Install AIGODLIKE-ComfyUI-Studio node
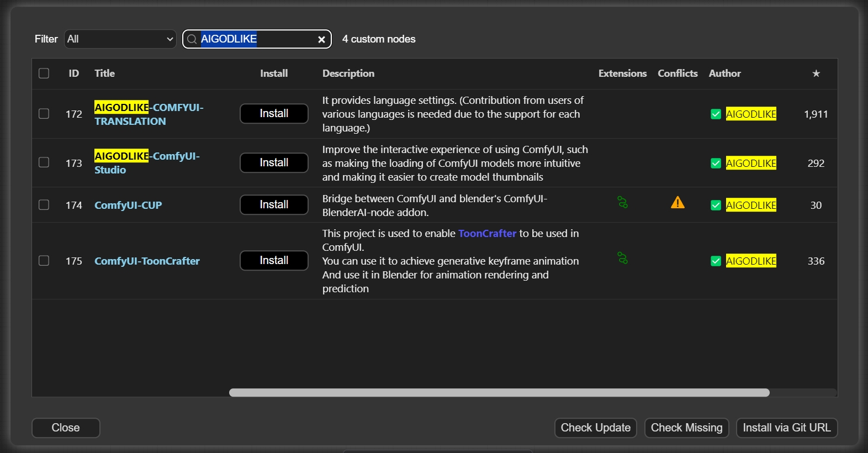 pos(274,163)
